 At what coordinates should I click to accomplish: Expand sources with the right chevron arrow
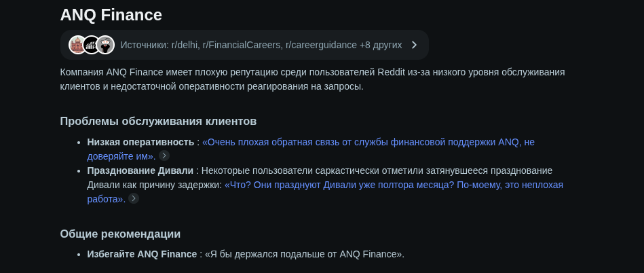coord(414,45)
